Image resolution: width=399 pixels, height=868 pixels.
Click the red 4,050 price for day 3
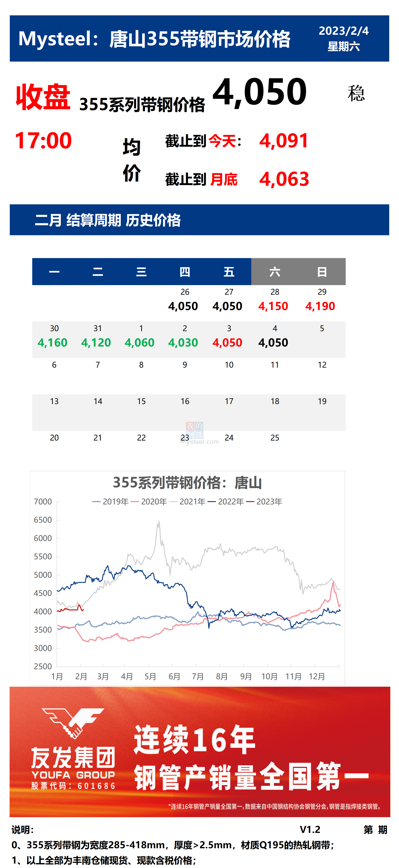pos(228,343)
